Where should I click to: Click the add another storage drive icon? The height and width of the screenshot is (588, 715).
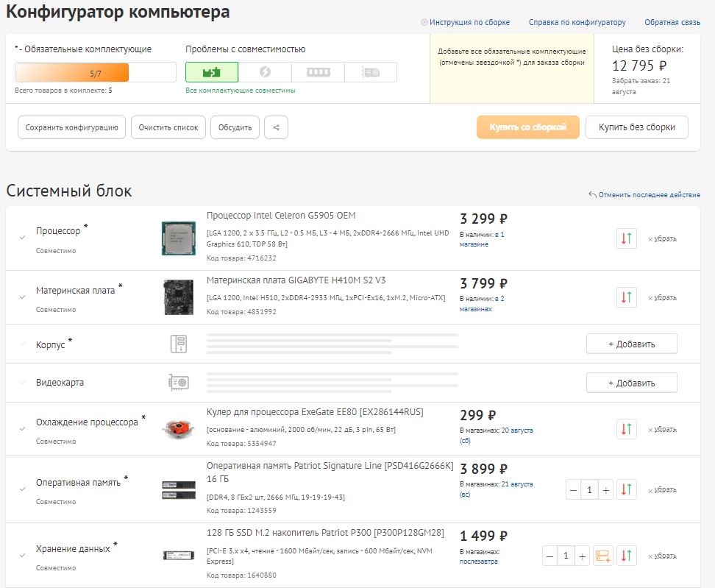click(x=603, y=556)
